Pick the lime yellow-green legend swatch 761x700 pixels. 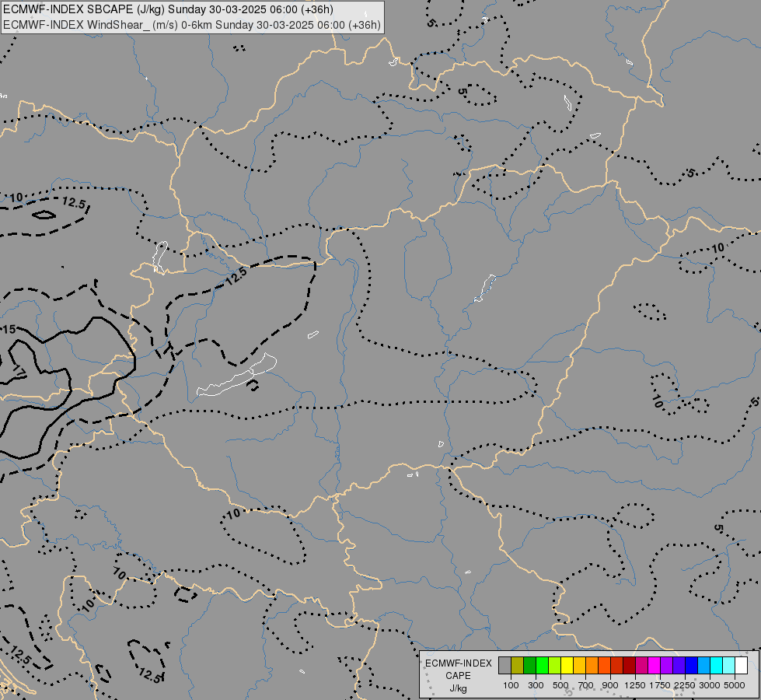555,666
